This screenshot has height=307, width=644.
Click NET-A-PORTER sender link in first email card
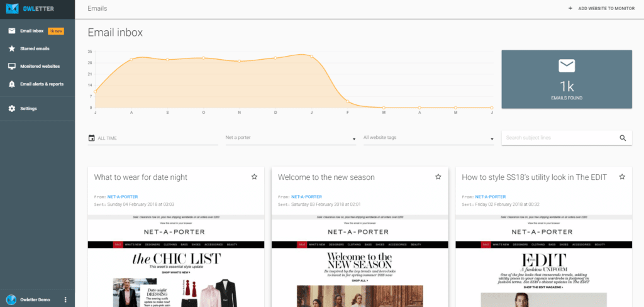click(122, 197)
